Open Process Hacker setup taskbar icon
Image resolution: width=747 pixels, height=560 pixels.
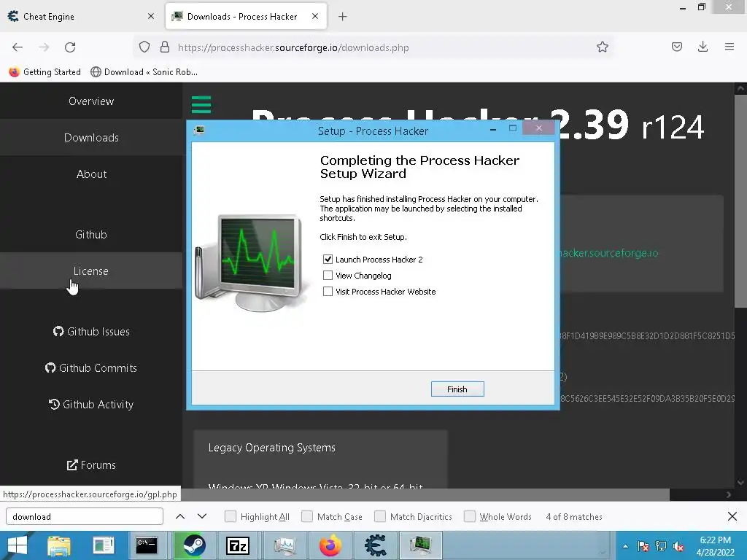[x=421, y=545]
